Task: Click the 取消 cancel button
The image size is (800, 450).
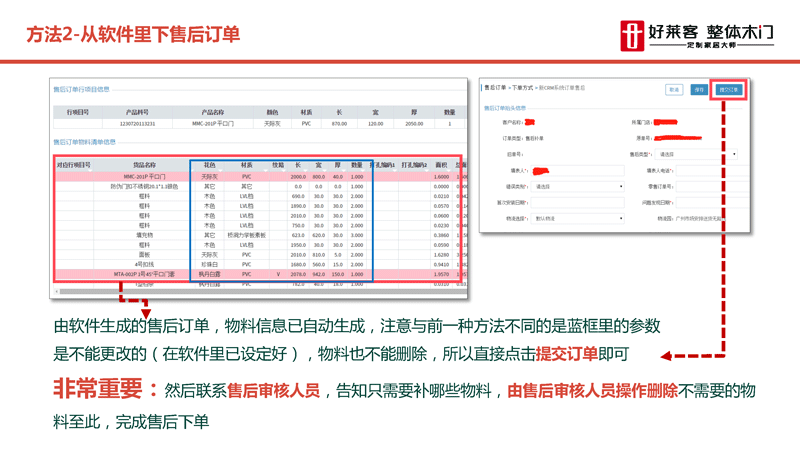Action: (674, 89)
